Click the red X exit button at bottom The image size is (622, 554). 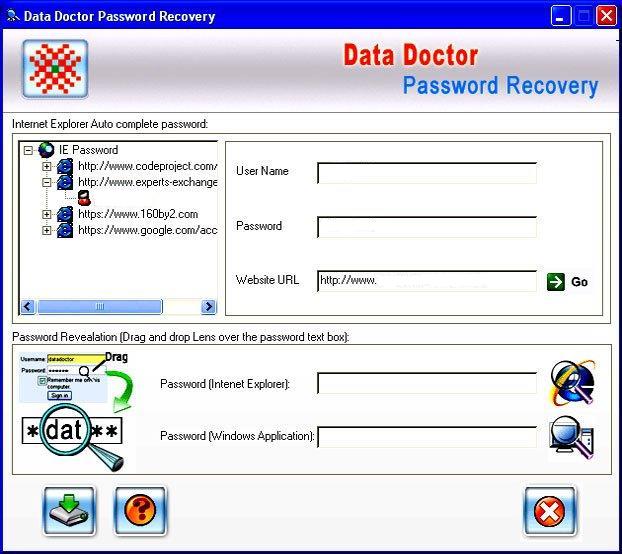[549, 511]
